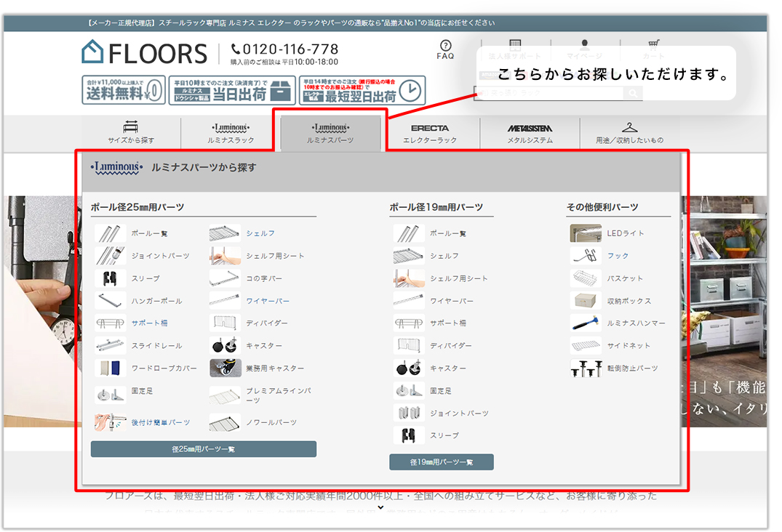Click the 25mm キャスター icon
Viewport: 782px width, 532px height.
tap(225, 345)
